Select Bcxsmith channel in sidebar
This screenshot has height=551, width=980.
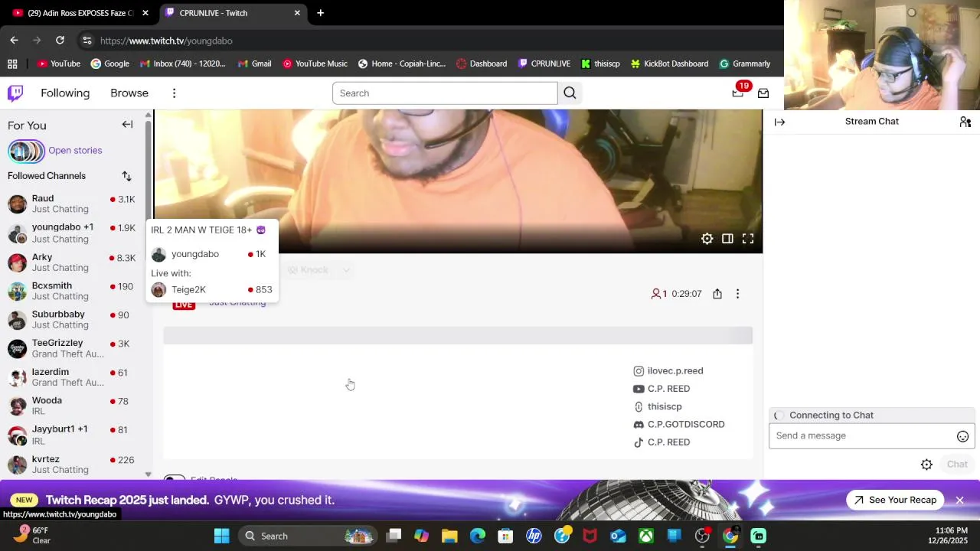tap(71, 291)
